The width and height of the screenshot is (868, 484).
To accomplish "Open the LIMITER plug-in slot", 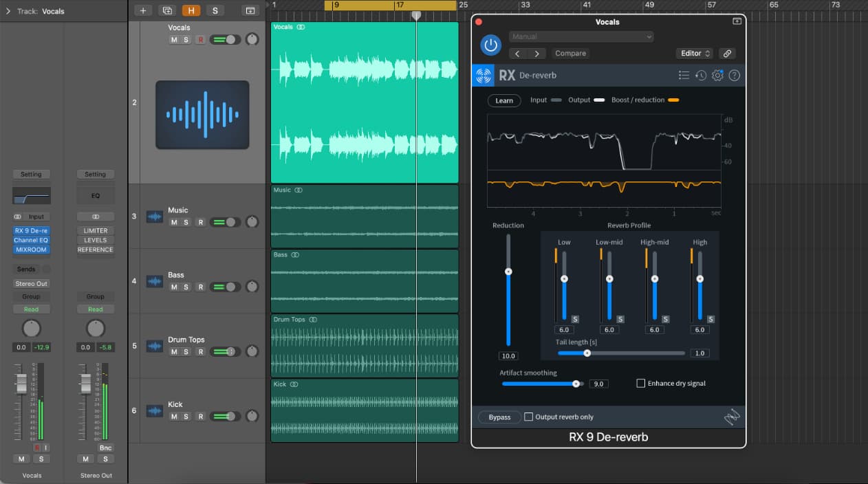I will click(96, 231).
